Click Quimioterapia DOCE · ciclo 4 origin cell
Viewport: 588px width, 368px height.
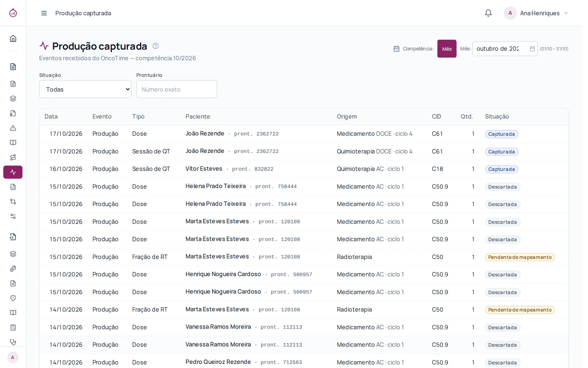pos(374,151)
